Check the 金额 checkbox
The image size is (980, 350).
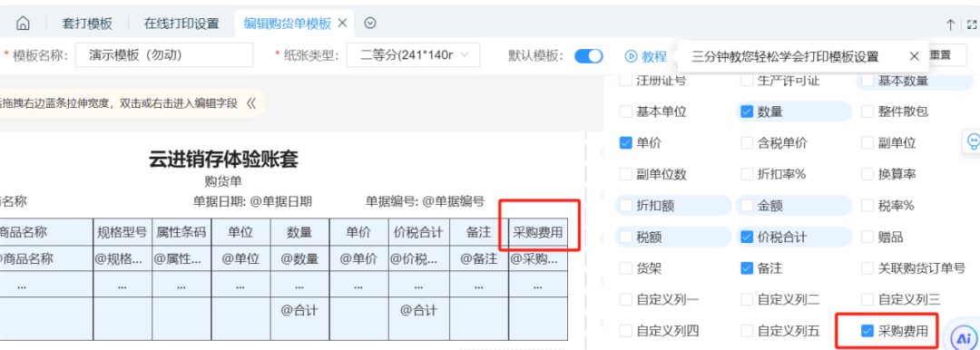pos(747,206)
